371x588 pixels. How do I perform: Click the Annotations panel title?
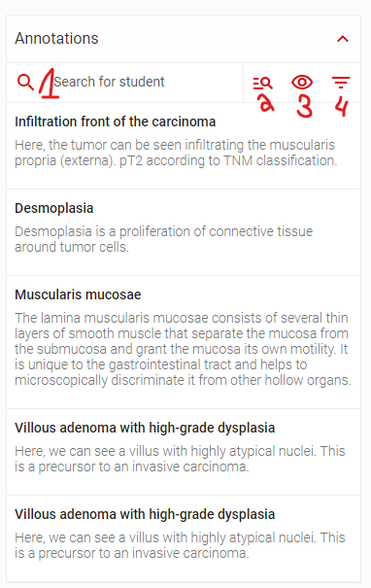point(56,39)
